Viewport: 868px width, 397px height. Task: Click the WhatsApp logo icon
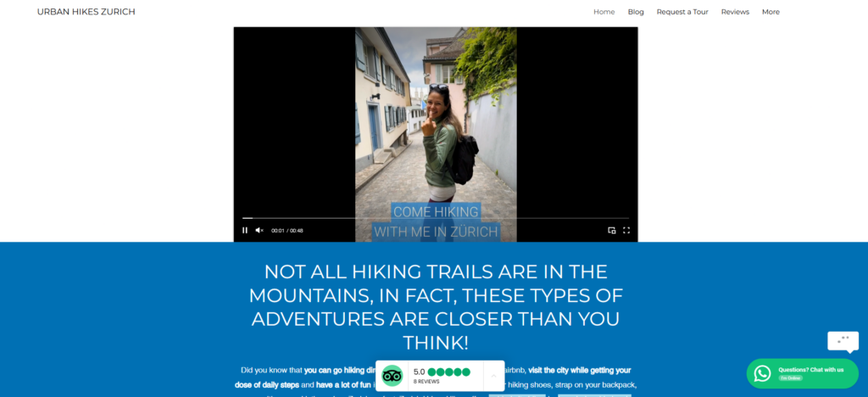pyautogui.click(x=762, y=373)
